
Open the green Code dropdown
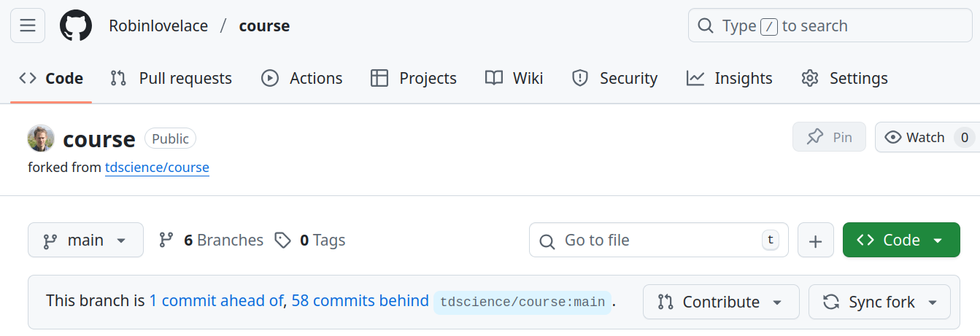point(900,241)
